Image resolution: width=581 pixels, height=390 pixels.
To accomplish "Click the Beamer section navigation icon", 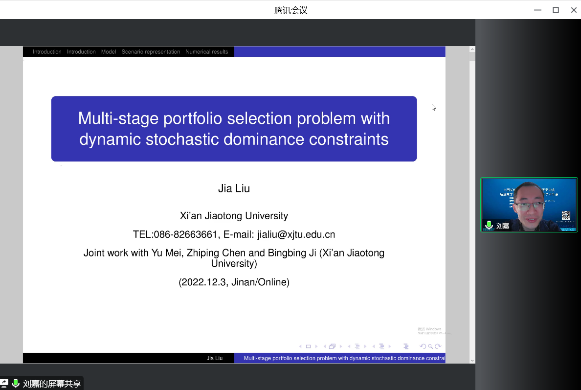I will click(381, 347).
